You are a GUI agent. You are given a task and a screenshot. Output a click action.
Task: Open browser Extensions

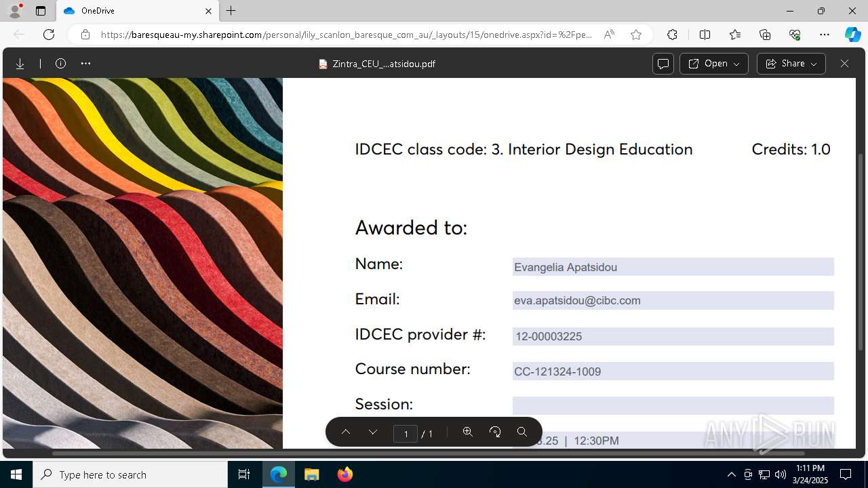(672, 35)
